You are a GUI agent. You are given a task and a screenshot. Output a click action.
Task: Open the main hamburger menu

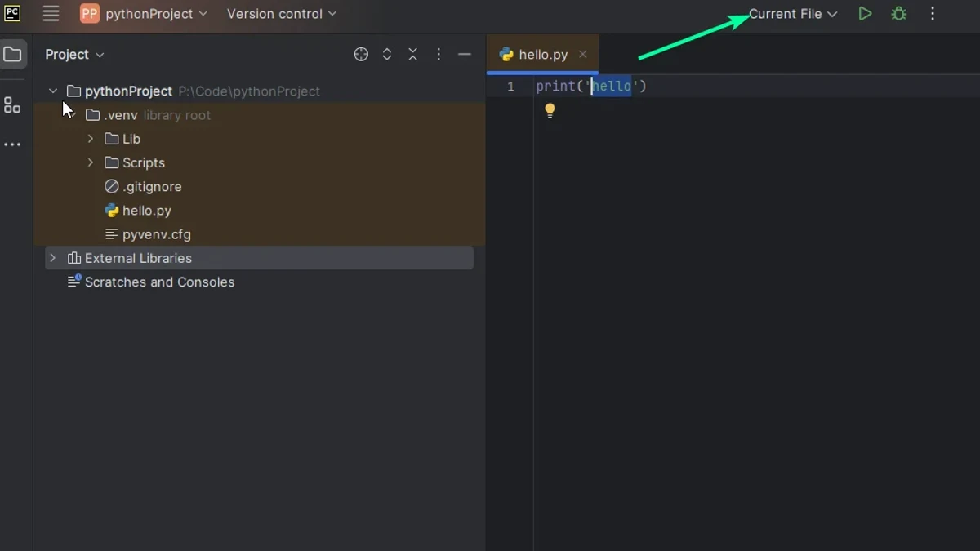(51, 14)
